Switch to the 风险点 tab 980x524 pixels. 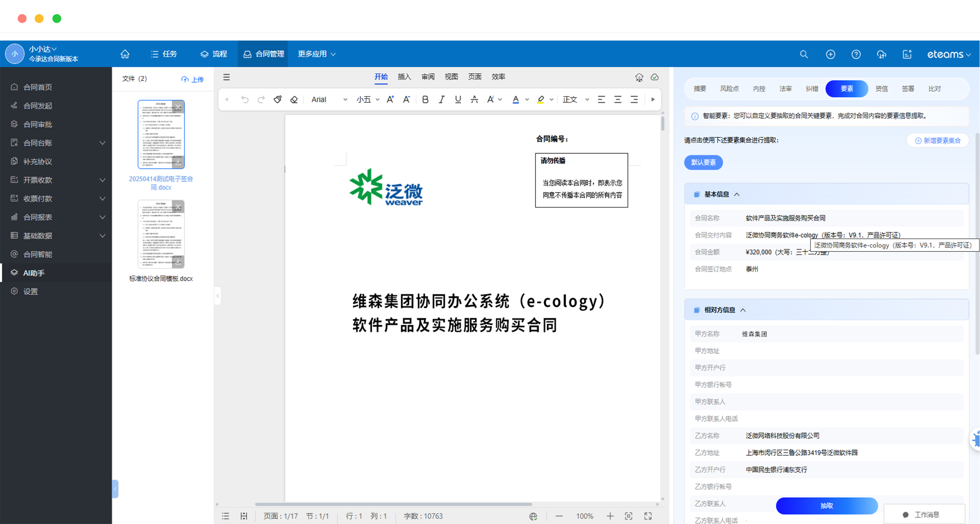click(729, 89)
